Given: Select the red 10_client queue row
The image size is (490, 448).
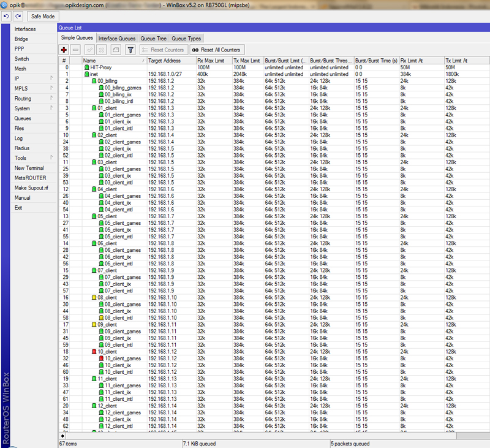Looking at the screenshot, I should coord(107,352).
